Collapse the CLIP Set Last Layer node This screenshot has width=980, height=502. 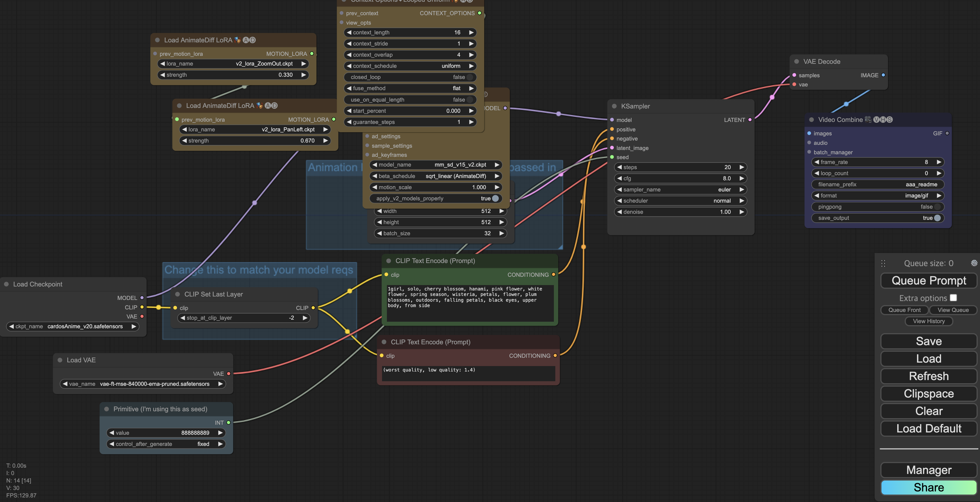[x=178, y=294]
